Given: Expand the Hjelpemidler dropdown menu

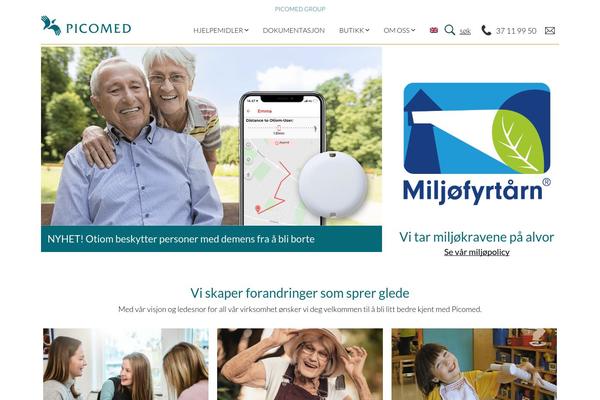Looking at the screenshot, I should coord(221,30).
